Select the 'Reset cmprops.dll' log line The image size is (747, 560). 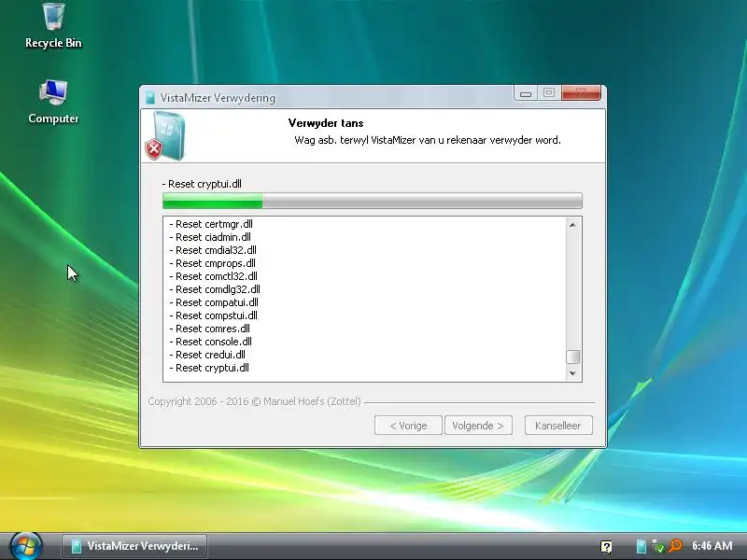(x=213, y=263)
